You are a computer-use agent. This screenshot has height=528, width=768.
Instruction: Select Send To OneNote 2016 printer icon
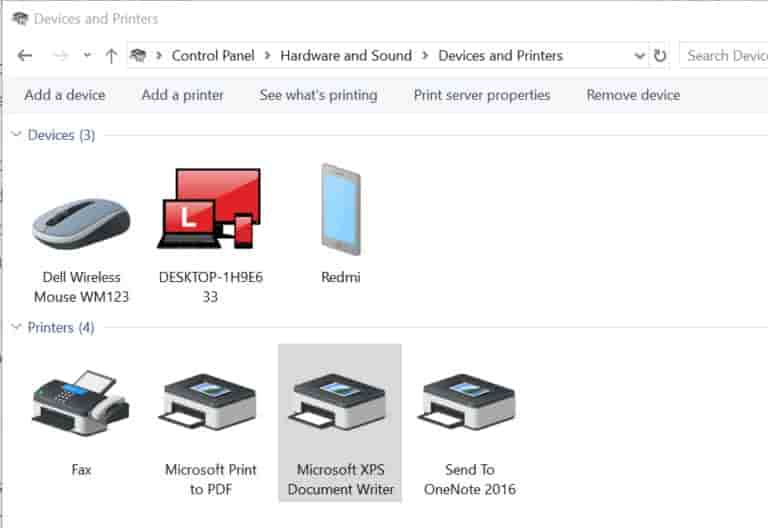pos(468,403)
